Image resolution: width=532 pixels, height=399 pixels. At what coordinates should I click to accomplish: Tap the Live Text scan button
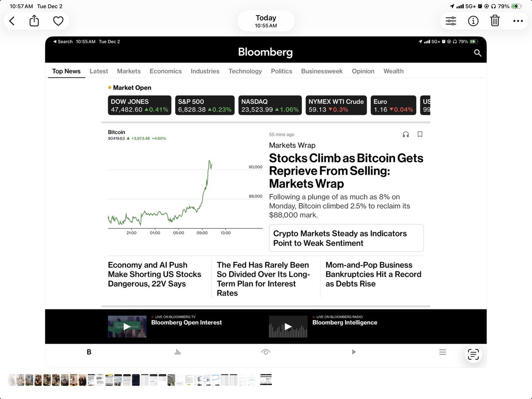click(473, 354)
